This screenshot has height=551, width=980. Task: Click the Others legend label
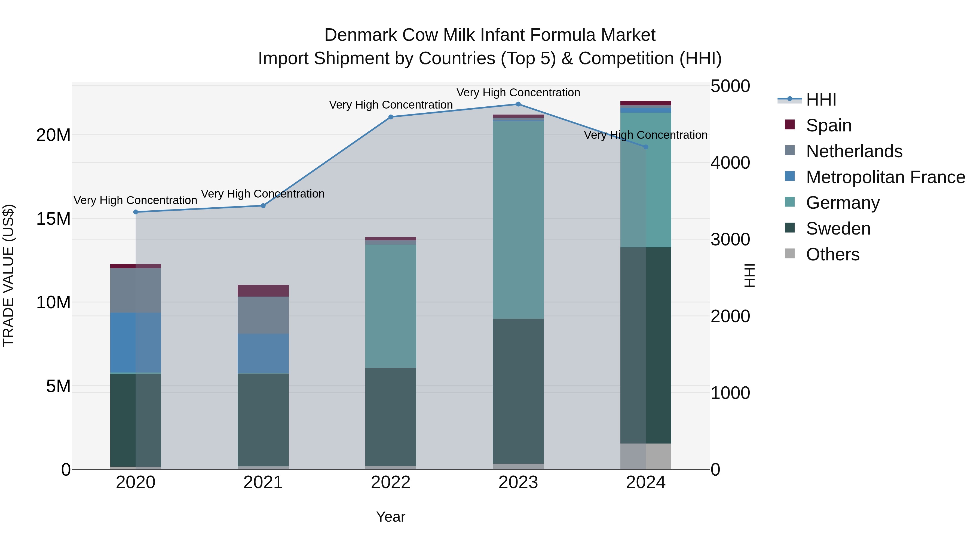pyautogui.click(x=833, y=254)
